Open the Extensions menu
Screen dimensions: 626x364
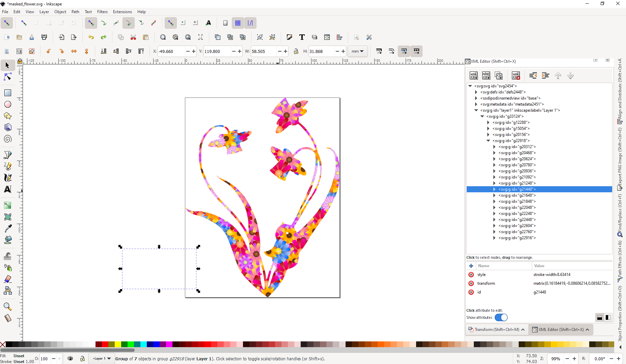coord(122,11)
